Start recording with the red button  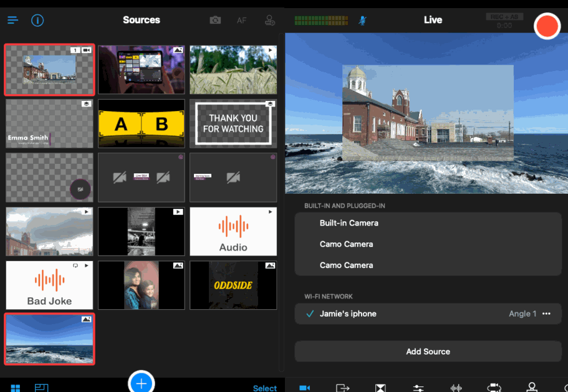click(x=547, y=26)
